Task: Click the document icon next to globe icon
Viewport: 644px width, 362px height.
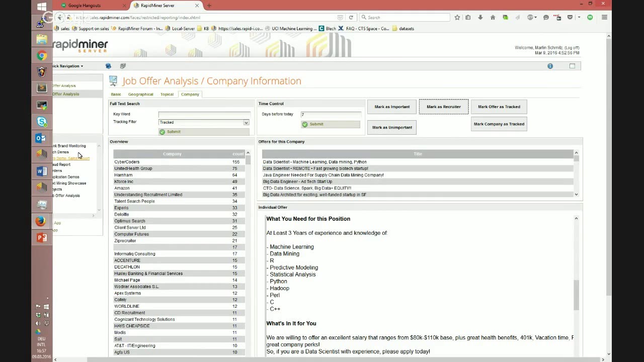Action: pyautogui.click(x=123, y=66)
